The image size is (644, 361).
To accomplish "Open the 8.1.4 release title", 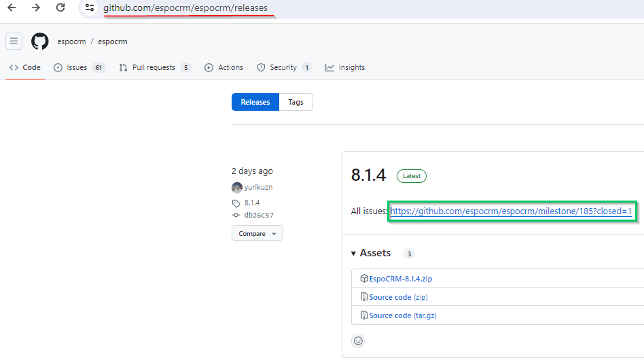I will (x=368, y=175).
